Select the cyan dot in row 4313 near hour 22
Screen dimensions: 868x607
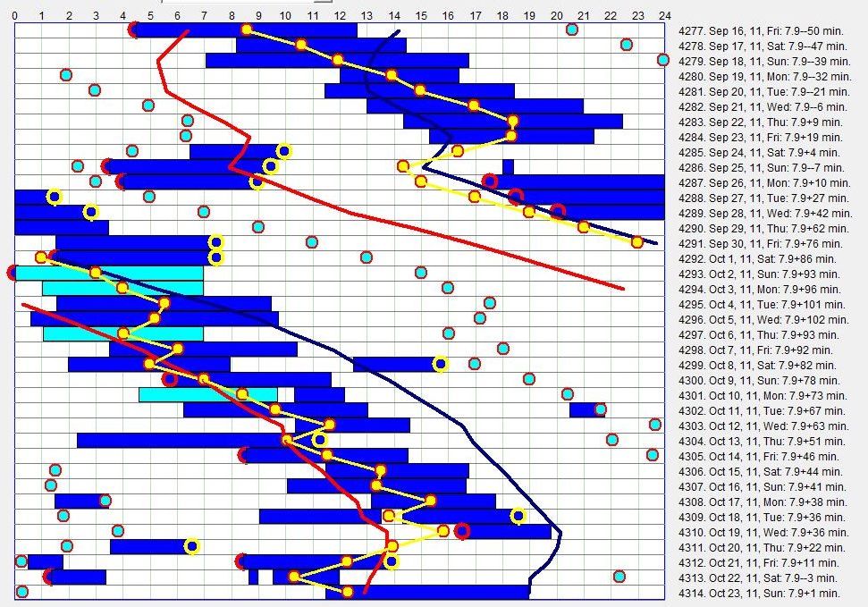619,577
